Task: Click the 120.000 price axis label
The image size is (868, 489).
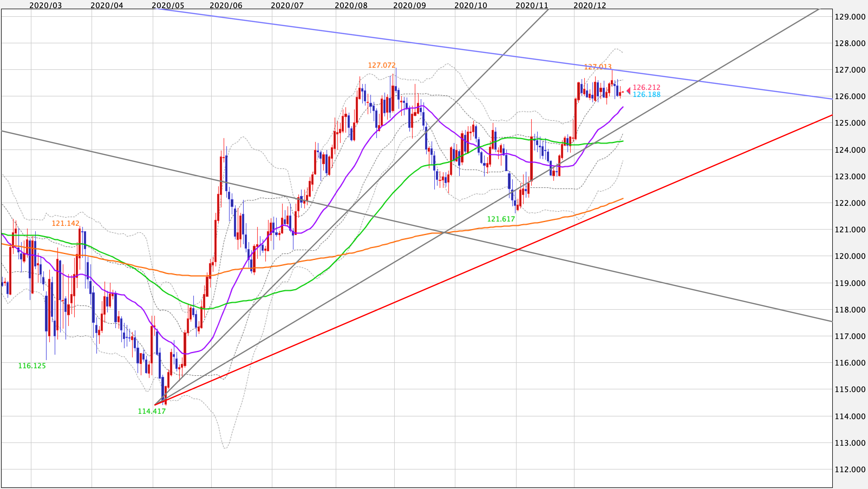Action: 850,256
